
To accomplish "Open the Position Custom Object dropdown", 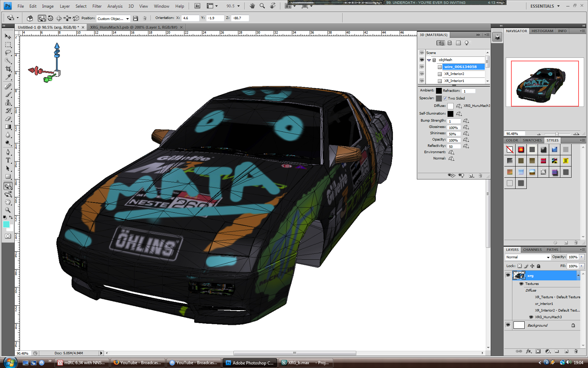I will (113, 19).
